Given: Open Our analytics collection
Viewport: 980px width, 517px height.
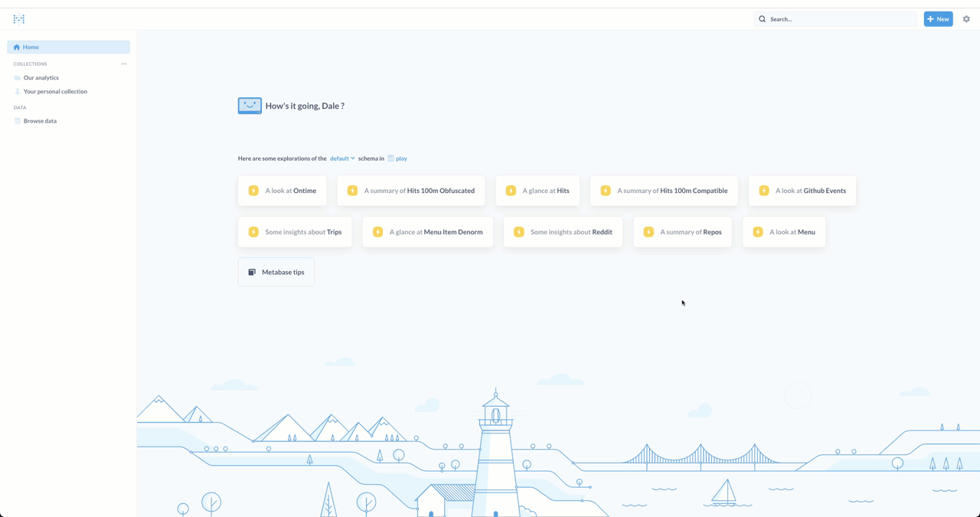Looking at the screenshot, I should tap(41, 77).
